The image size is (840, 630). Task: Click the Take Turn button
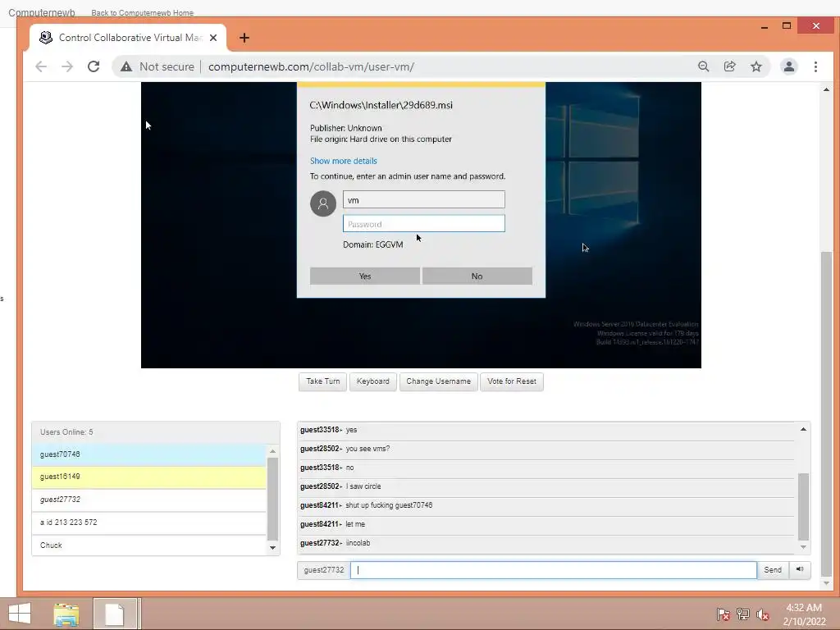coord(322,381)
